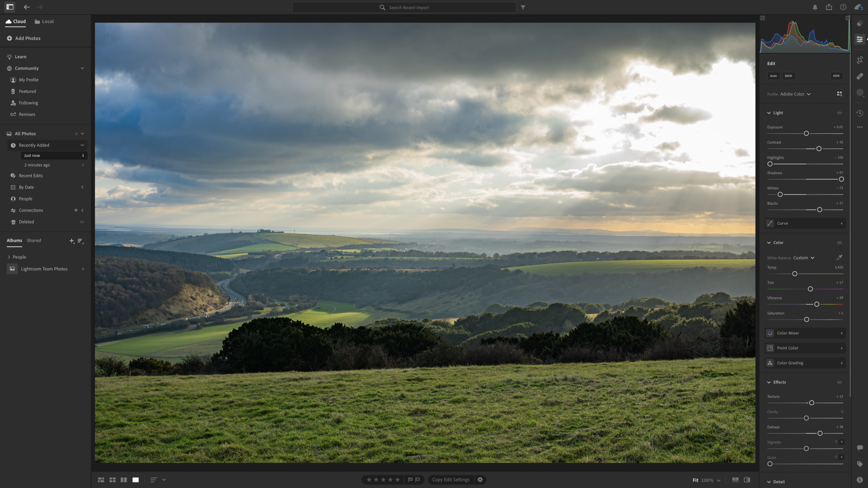Toggle HDR editing mode
Image resolution: width=868 pixels, height=488 pixels.
pyautogui.click(x=836, y=76)
